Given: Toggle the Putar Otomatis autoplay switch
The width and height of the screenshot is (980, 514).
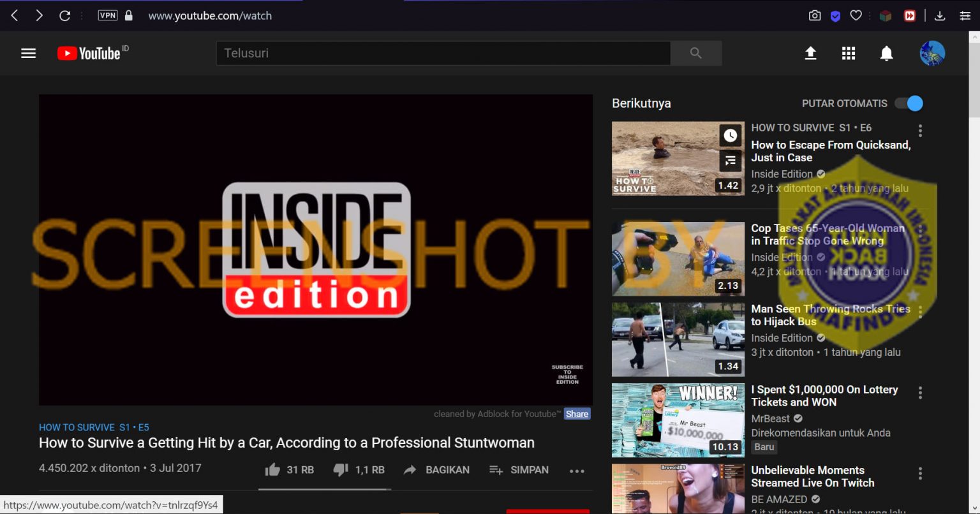Looking at the screenshot, I should (909, 103).
